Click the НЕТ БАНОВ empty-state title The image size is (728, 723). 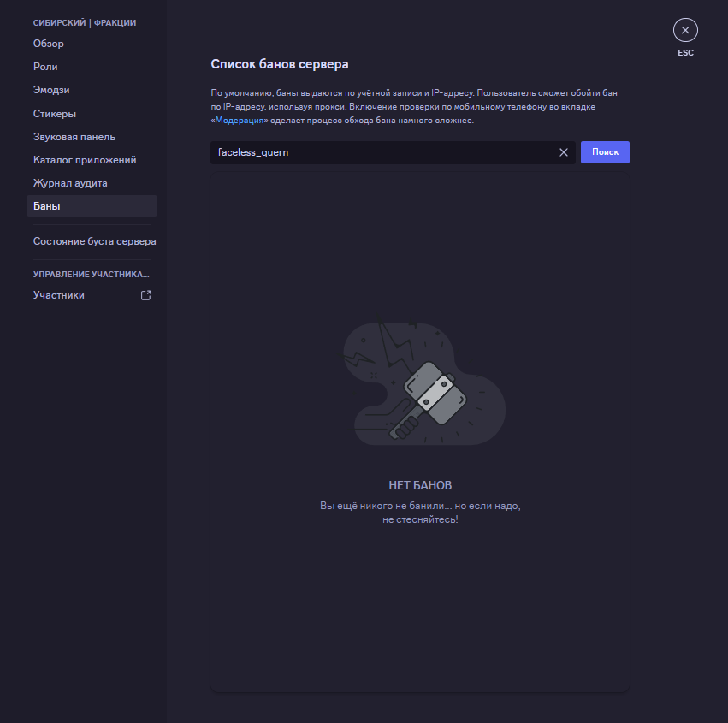(x=420, y=485)
